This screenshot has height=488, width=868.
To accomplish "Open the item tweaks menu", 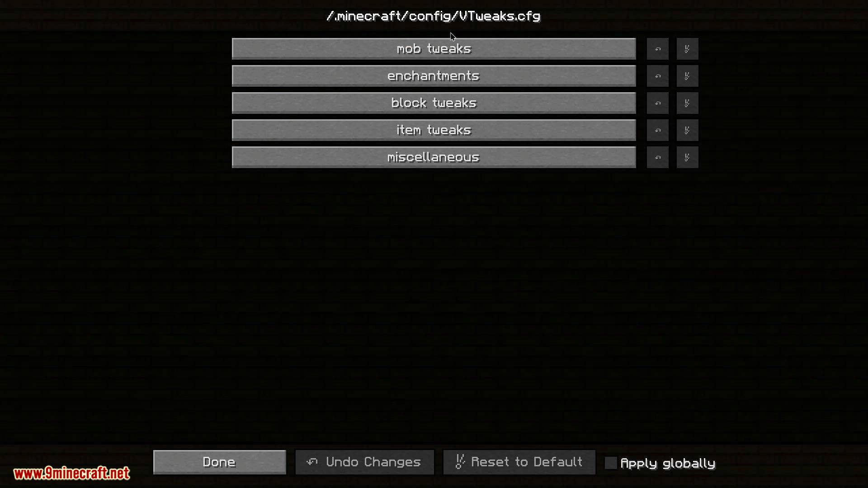I will pos(434,130).
